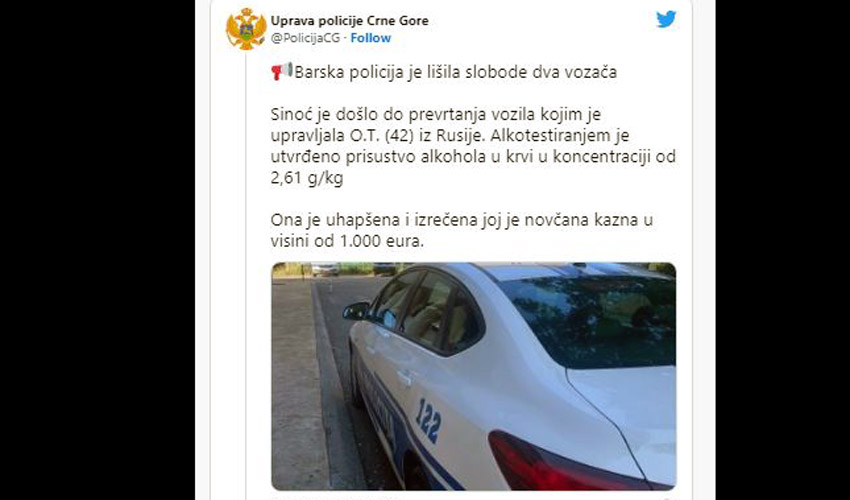Follow the PolicijaCG account
850x500 pixels.
point(370,38)
